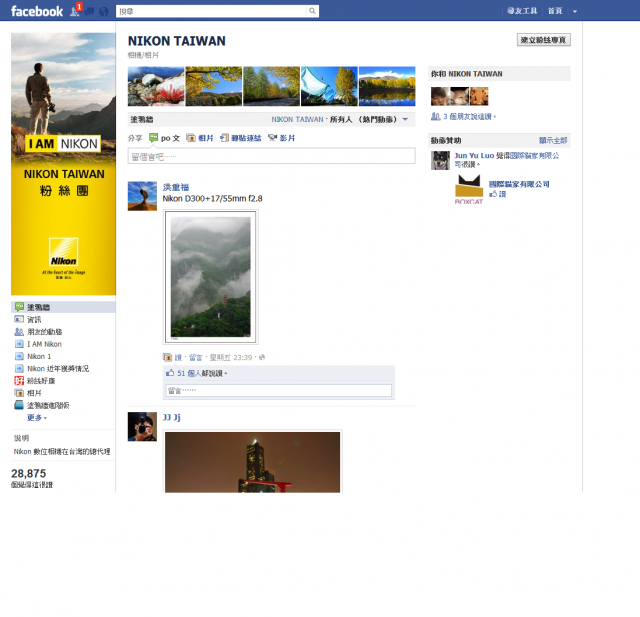The width and height of the screenshot is (640, 617).
Task: Open the red plant rocks photo thumbnail
Action: pos(156,86)
